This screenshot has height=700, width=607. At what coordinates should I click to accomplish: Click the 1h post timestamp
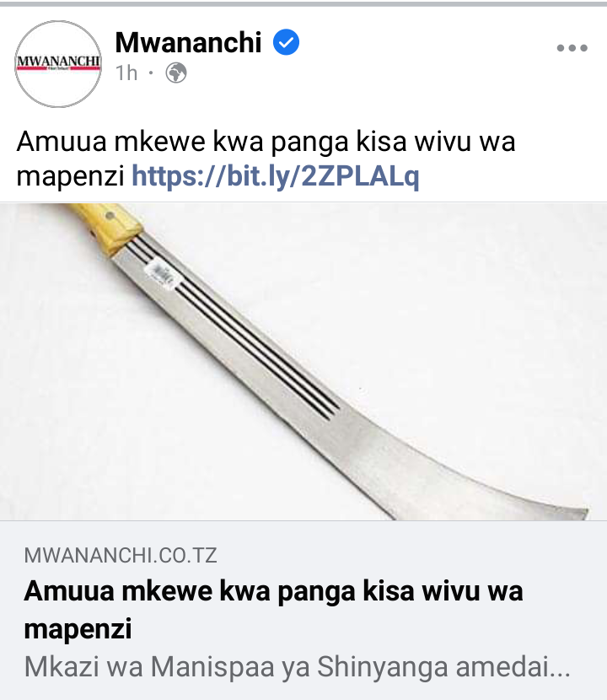point(126,73)
